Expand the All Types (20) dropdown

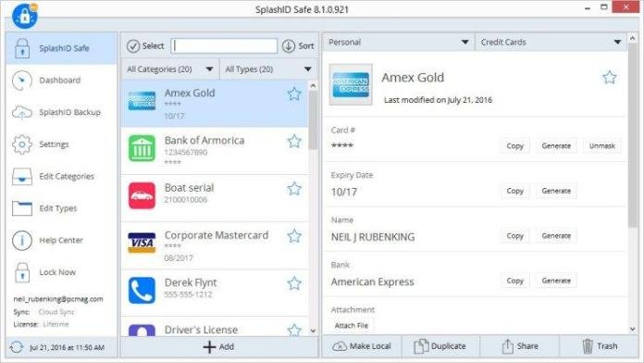(268, 69)
